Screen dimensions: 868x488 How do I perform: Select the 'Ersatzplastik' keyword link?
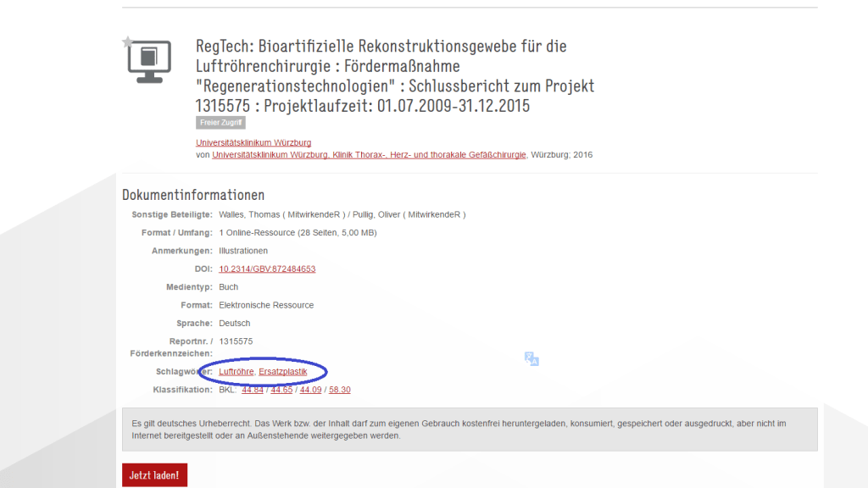[x=282, y=372]
